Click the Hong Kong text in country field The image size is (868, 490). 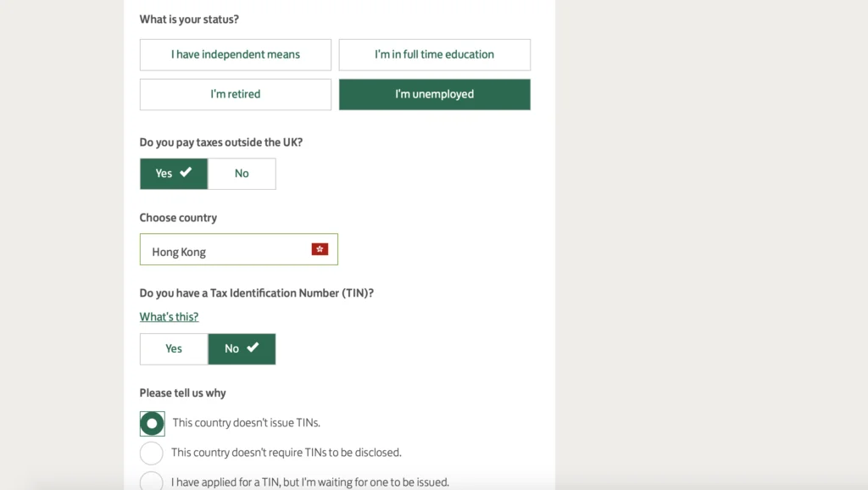[x=179, y=252]
